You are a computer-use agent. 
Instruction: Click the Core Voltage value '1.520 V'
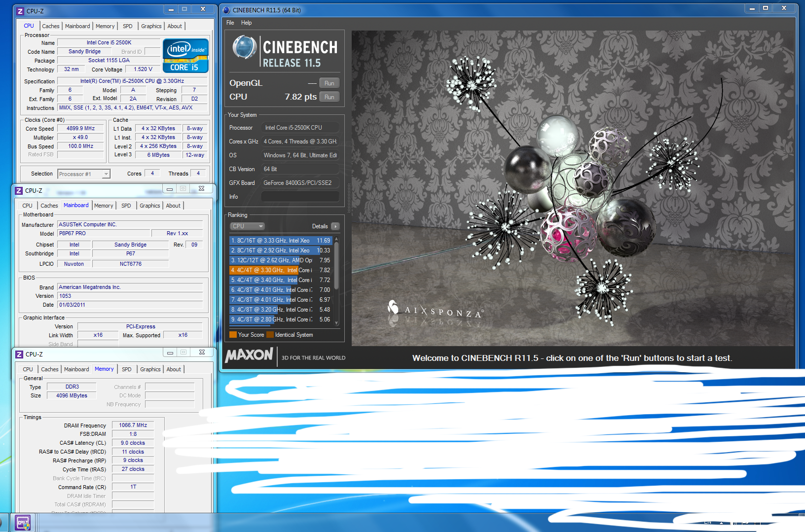tap(143, 69)
